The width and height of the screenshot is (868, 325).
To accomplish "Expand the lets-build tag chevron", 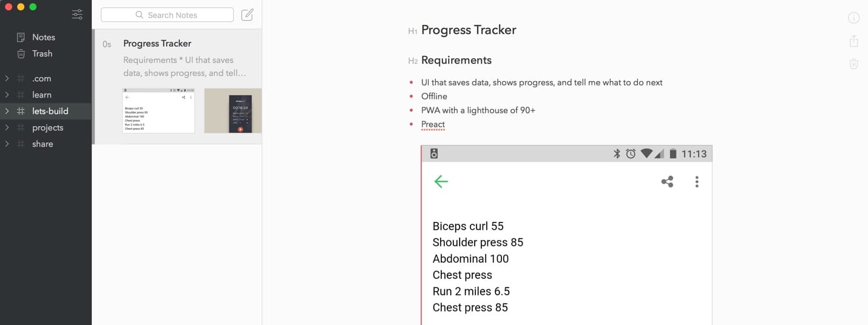I will tap(7, 111).
